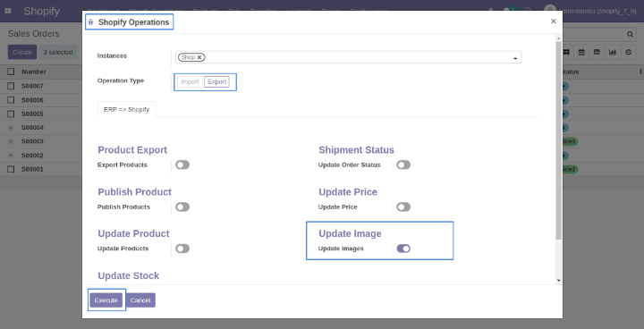Choose the Import operation type
This screenshot has width=644, height=329.
tap(191, 81)
